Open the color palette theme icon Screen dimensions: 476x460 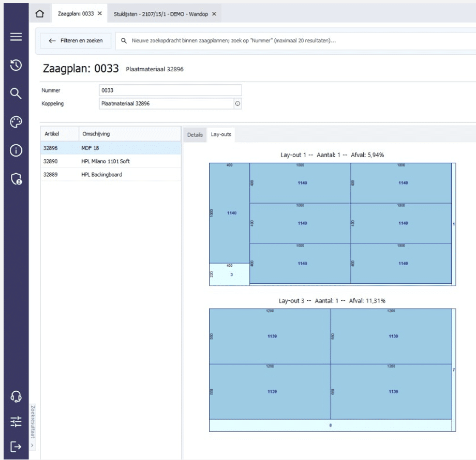tap(16, 122)
